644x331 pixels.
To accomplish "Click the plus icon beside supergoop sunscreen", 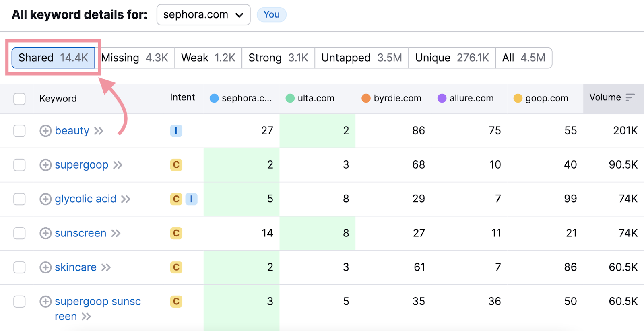I will pyautogui.click(x=45, y=302).
